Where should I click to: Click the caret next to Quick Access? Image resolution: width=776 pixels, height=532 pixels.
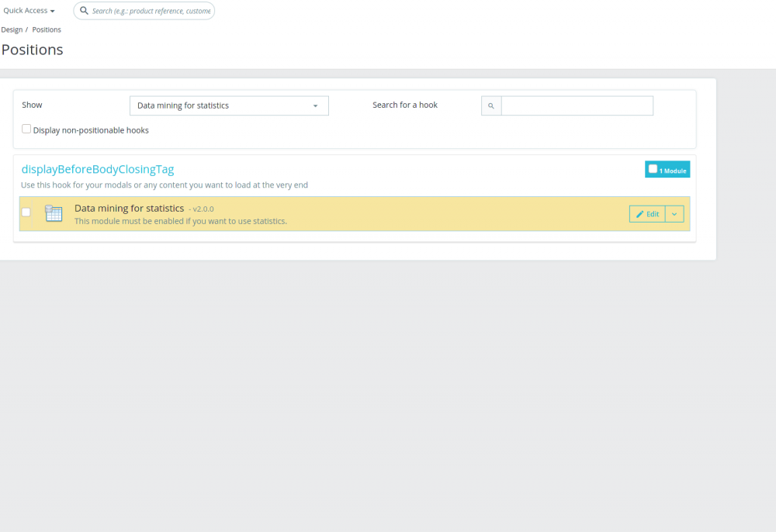pyautogui.click(x=53, y=10)
